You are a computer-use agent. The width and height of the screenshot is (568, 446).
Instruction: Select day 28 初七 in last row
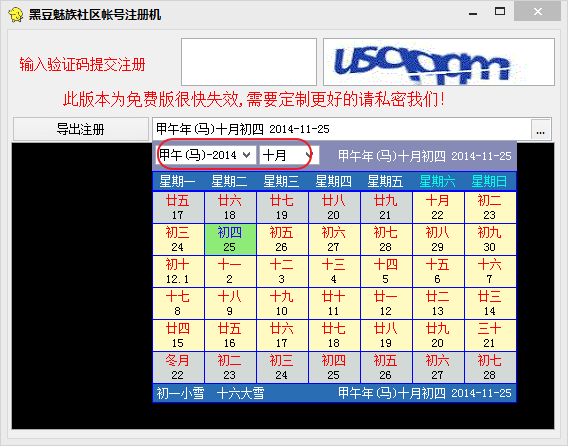tap(490, 367)
